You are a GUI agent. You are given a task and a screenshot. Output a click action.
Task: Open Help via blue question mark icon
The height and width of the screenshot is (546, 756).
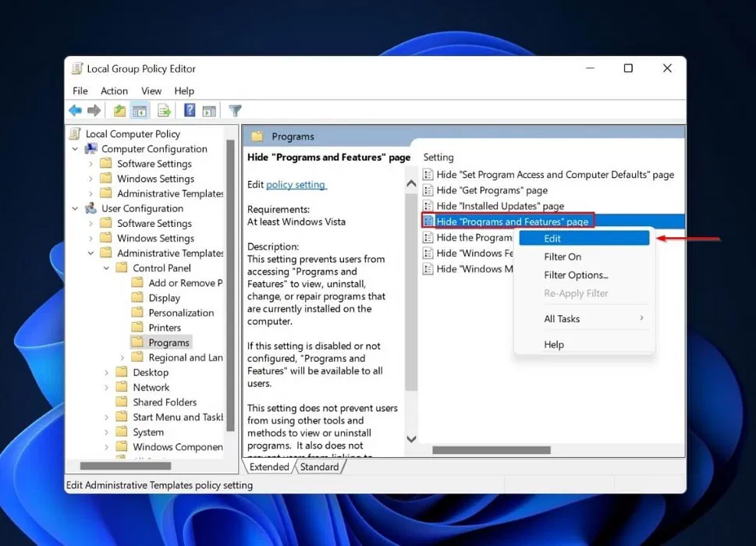190,111
